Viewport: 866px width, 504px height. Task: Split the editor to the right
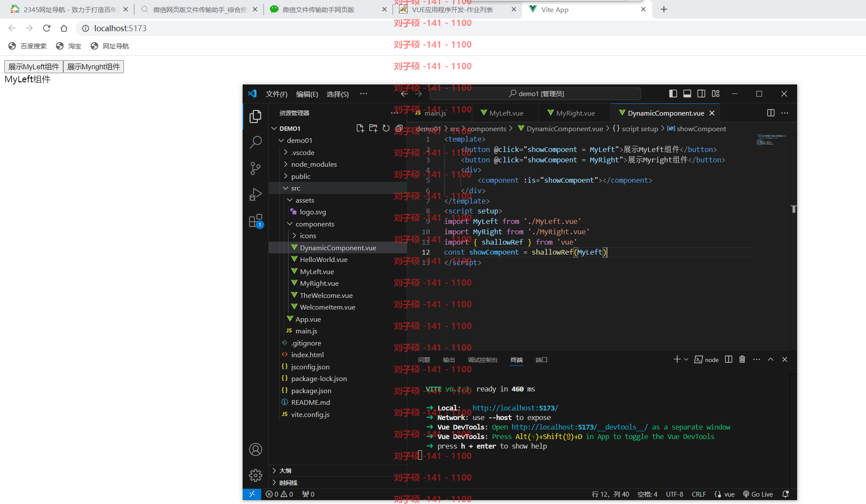click(x=771, y=113)
